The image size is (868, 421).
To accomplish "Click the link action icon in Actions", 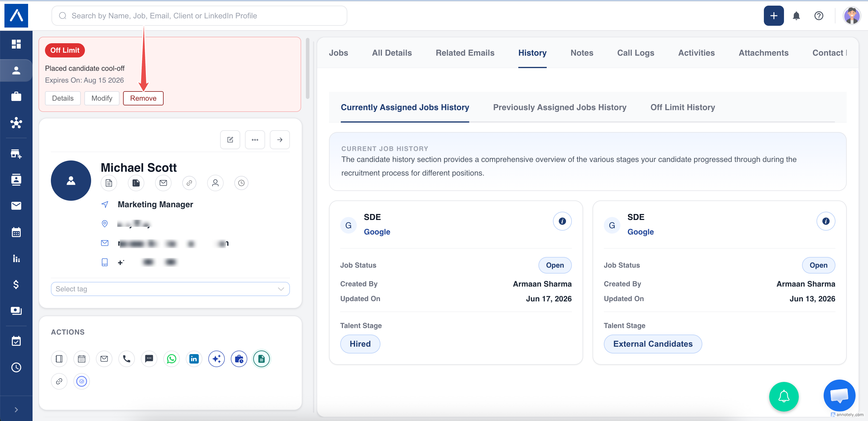I will point(59,381).
